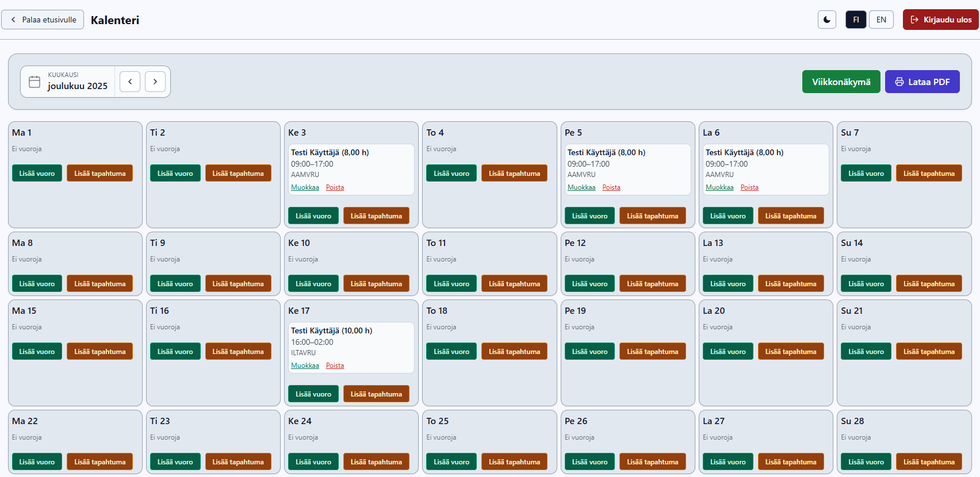Viewport: 980px width, 477px height.
Task: Add a shift on To 18
Action: (x=451, y=352)
